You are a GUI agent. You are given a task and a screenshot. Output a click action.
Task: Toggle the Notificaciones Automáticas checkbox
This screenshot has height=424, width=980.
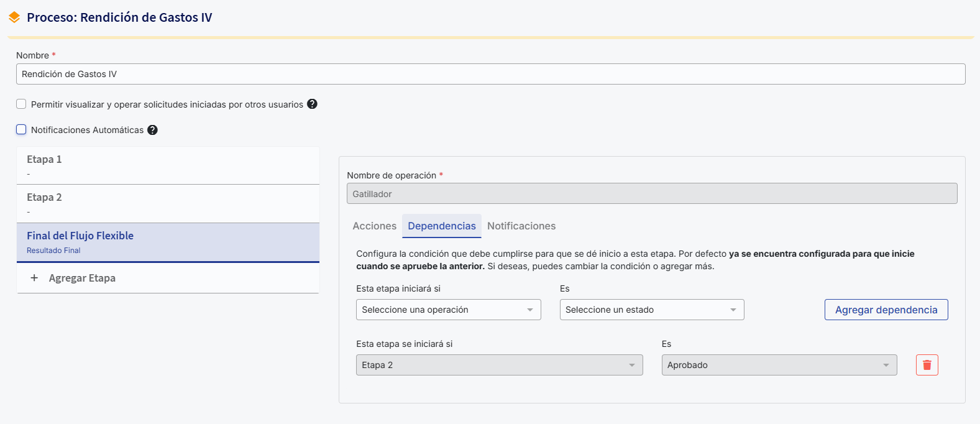tap(21, 129)
